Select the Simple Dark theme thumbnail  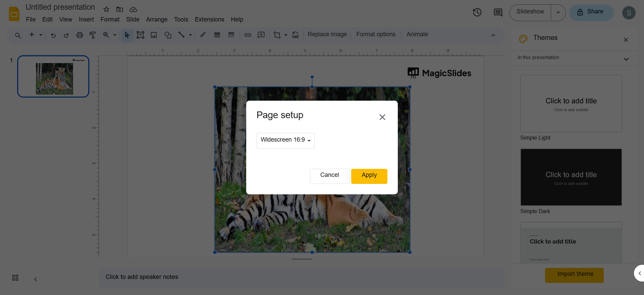coord(571,177)
